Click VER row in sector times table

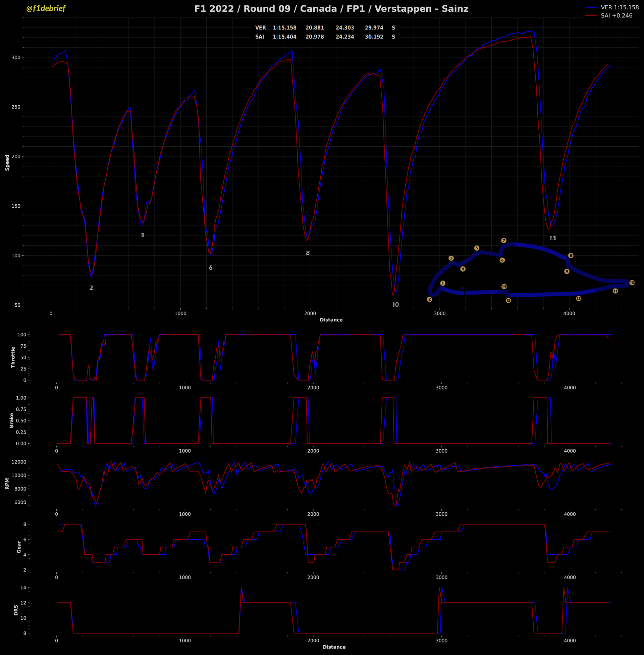(260, 28)
